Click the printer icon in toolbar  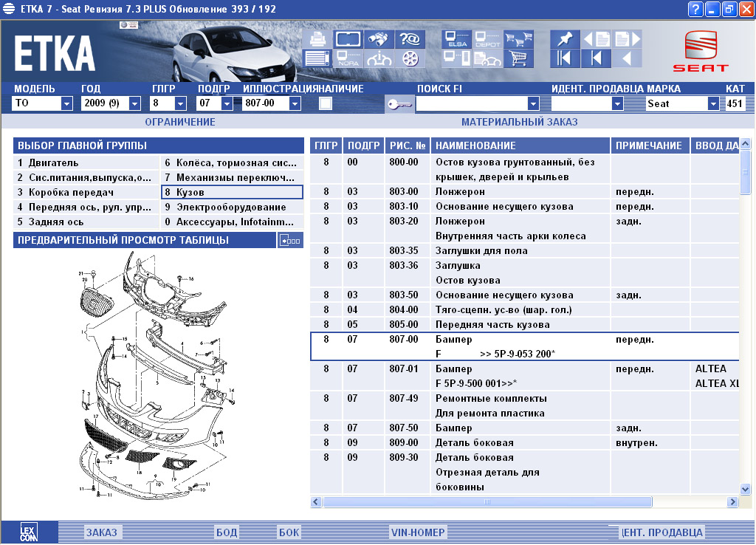point(317,38)
